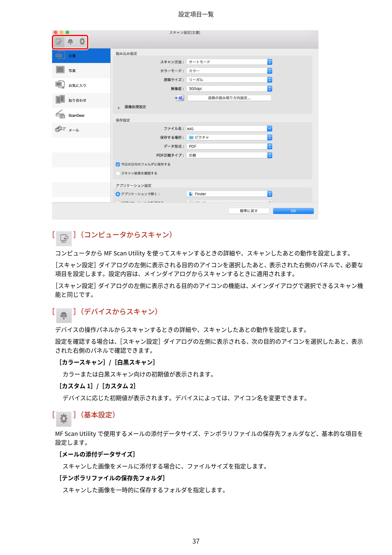Open the PDF圧縮タイプ dropdown showing 圧縮
The width and height of the screenshot is (392, 555).
pos(229,155)
